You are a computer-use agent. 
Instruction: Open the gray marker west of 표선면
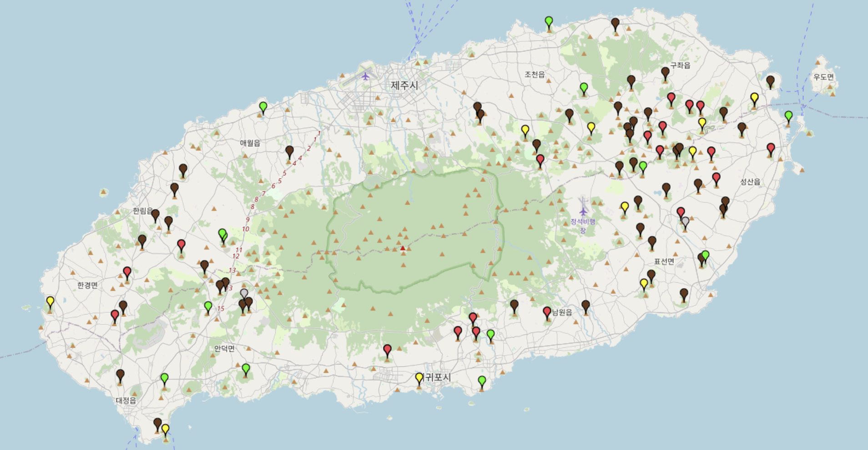[x=685, y=222]
